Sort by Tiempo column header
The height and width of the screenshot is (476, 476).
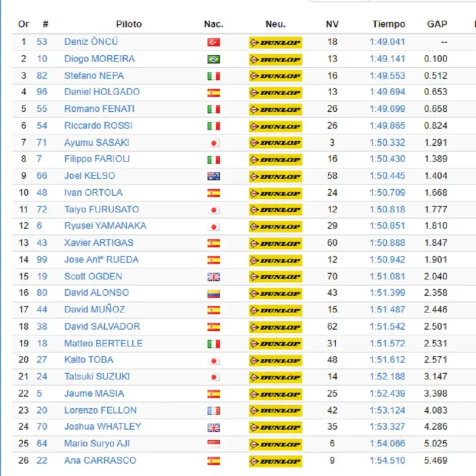pyautogui.click(x=389, y=24)
